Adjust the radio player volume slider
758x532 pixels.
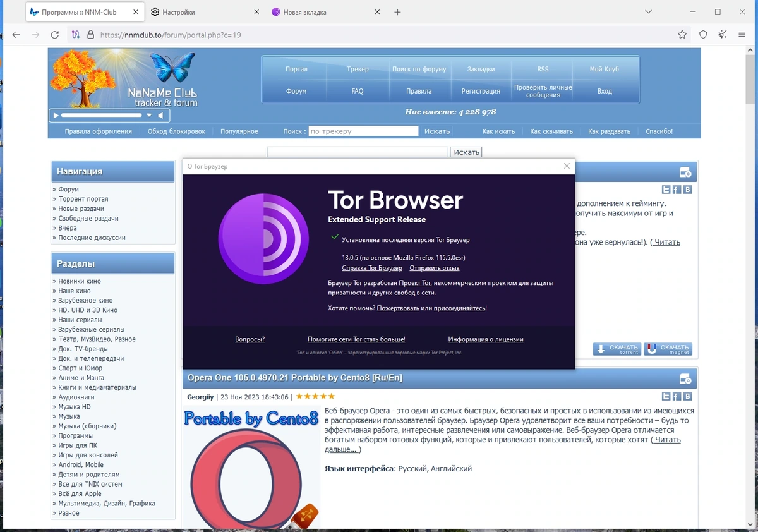click(101, 116)
